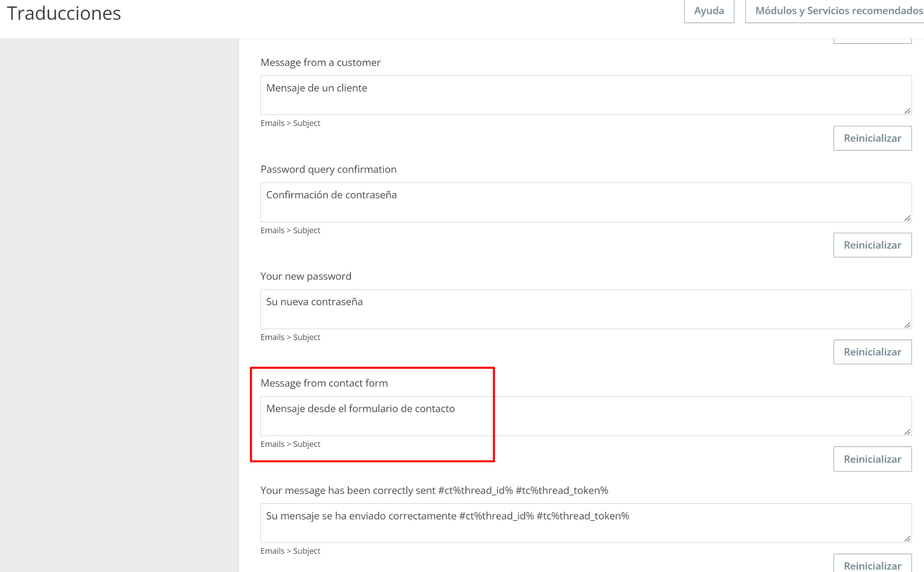Reinicializar the 'Message from contact form' translation
This screenshot has width=924, height=572.
pyautogui.click(x=872, y=459)
